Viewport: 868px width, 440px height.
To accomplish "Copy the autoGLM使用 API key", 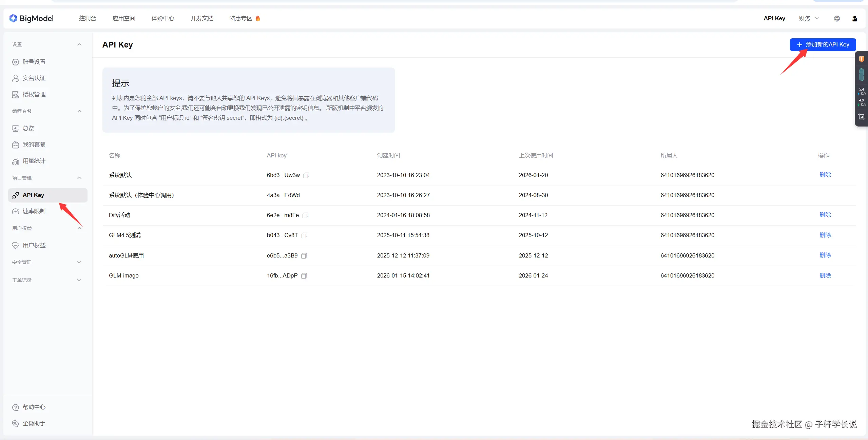I will (x=304, y=256).
